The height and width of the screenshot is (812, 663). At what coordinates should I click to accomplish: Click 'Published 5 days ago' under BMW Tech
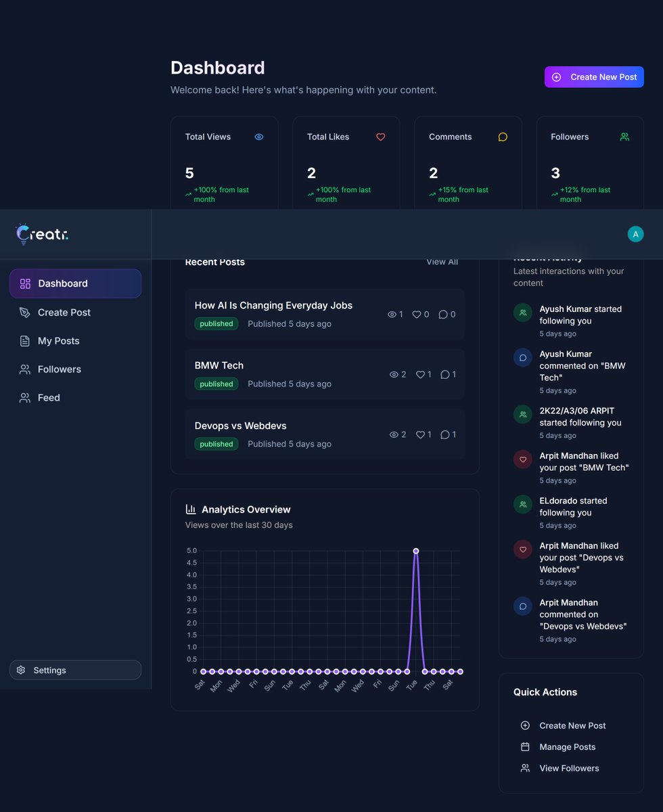290,384
